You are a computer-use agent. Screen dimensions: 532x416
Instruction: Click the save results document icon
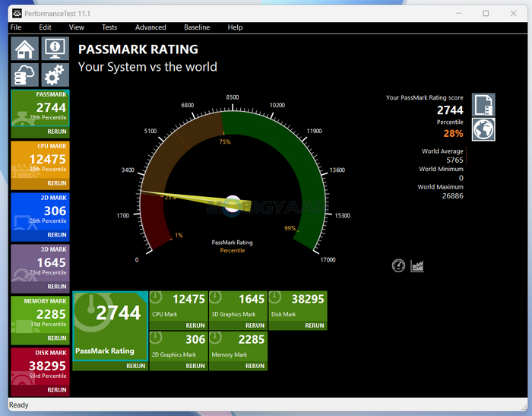click(x=483, y=105)
